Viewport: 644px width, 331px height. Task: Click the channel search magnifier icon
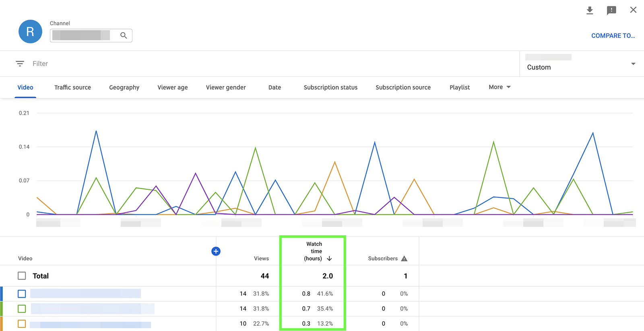pos(124,35)
